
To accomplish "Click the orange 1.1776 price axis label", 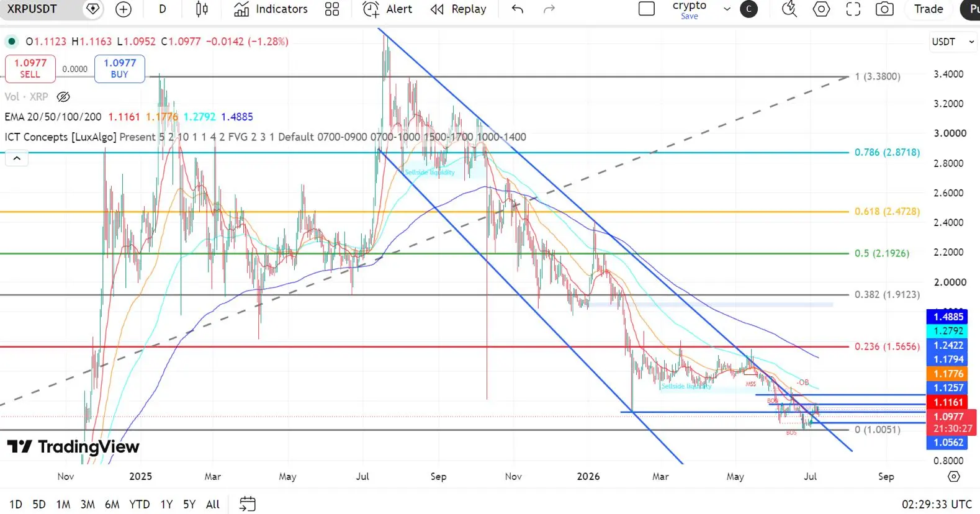I will click(x=948, y=374).
